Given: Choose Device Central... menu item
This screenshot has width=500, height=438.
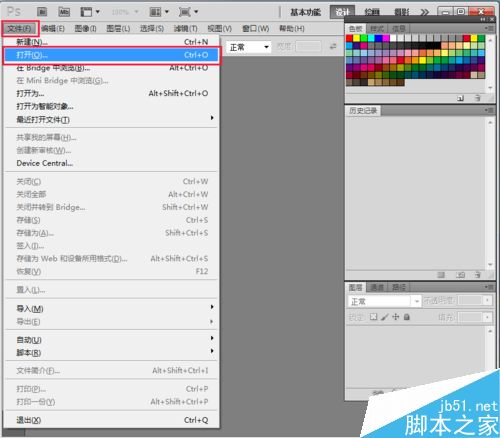Looking at the screenshot, I should point(111,163).
